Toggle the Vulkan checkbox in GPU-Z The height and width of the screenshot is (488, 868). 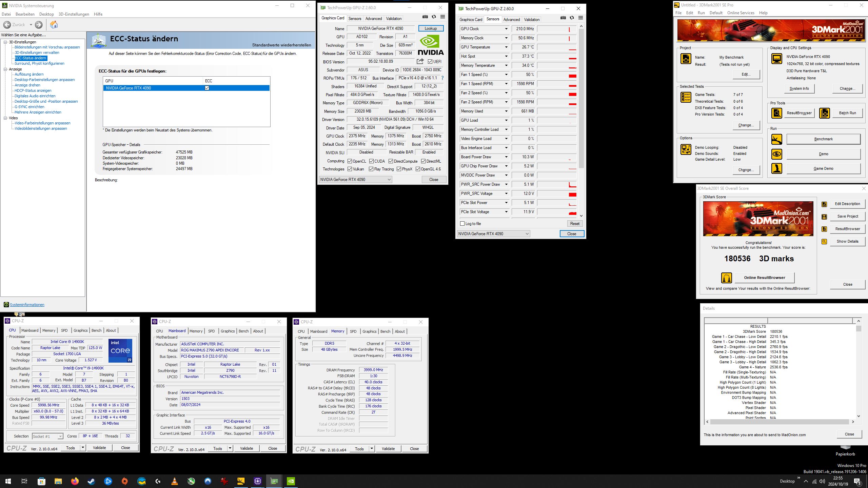(350, 169)
